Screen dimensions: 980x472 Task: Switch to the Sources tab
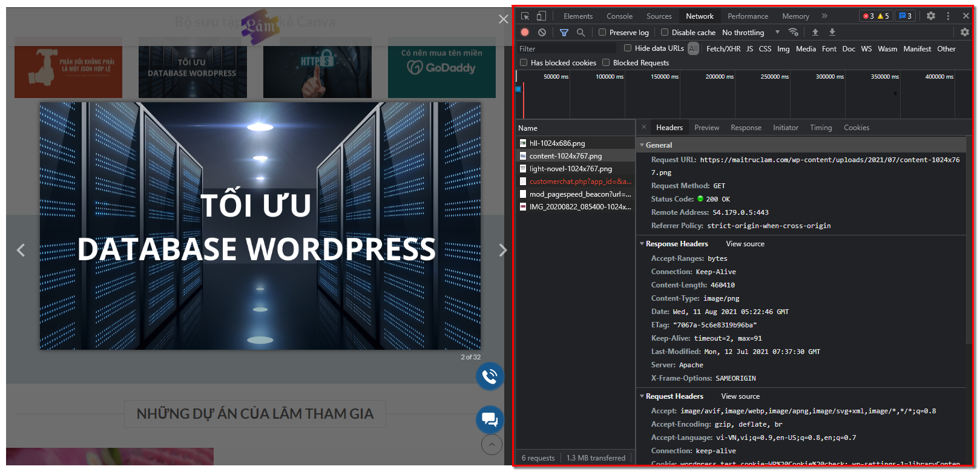[x=659, y=16]
